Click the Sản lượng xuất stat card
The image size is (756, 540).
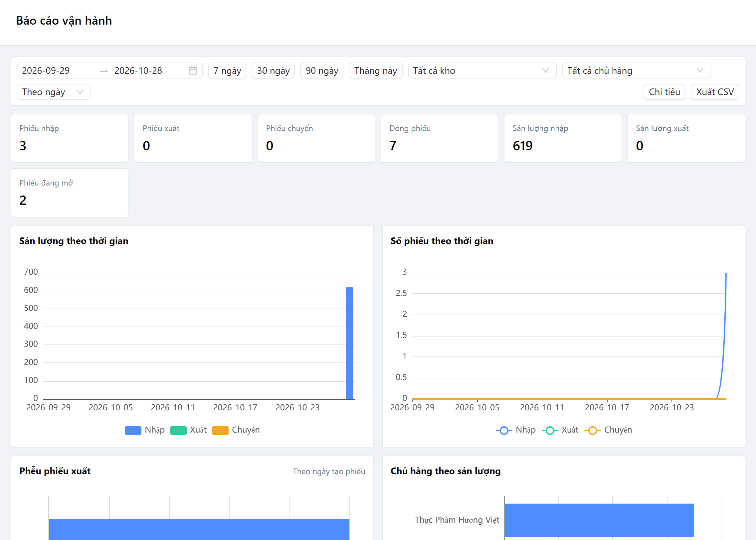(x=686, y=138)
